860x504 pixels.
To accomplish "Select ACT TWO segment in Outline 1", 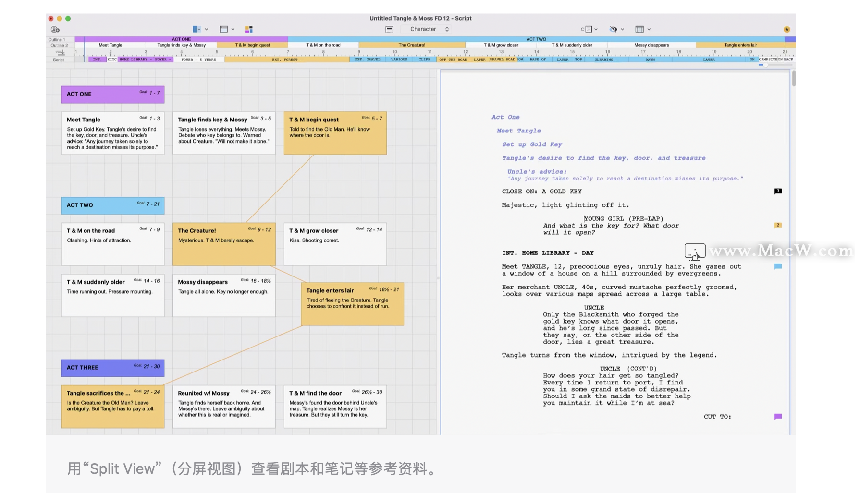I will (x=536, y=39).
